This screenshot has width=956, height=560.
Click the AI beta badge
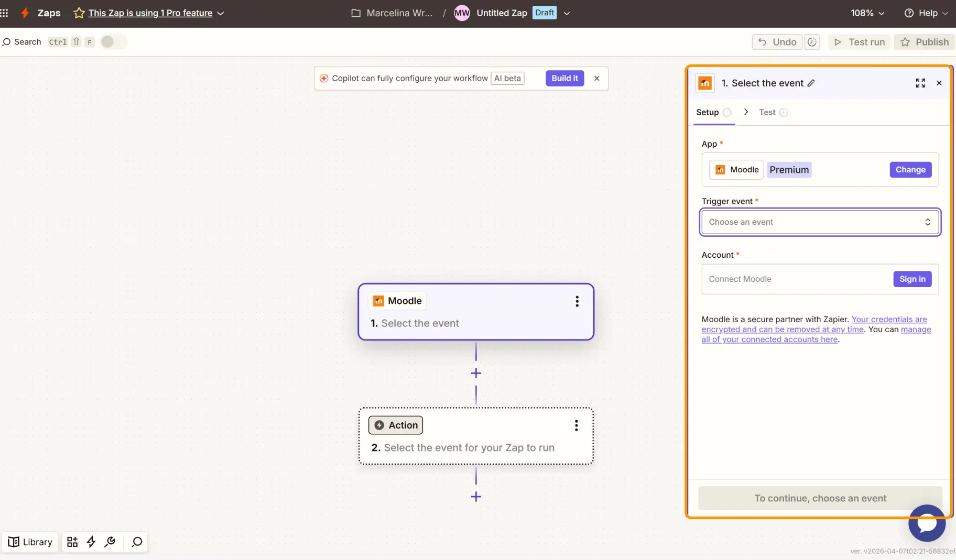[507, 78]
